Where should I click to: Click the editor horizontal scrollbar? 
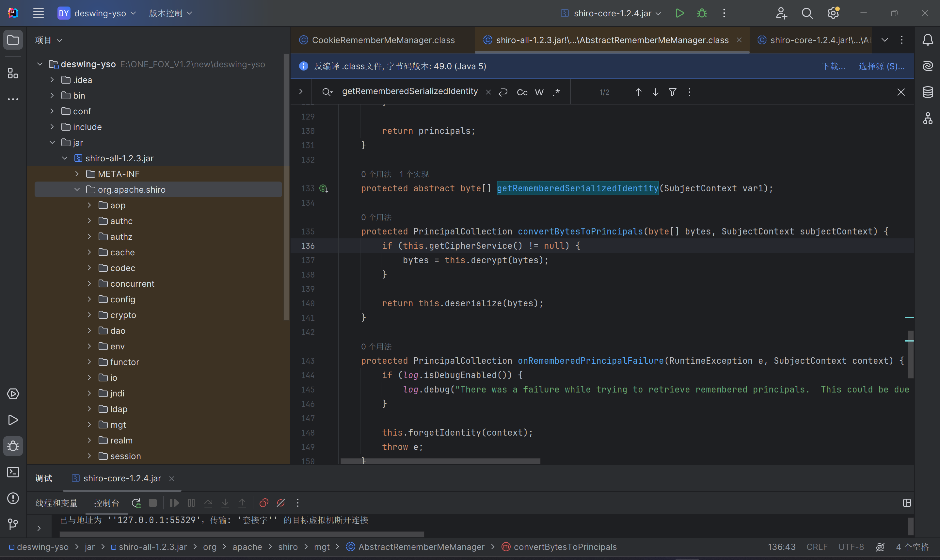point(440,461)
